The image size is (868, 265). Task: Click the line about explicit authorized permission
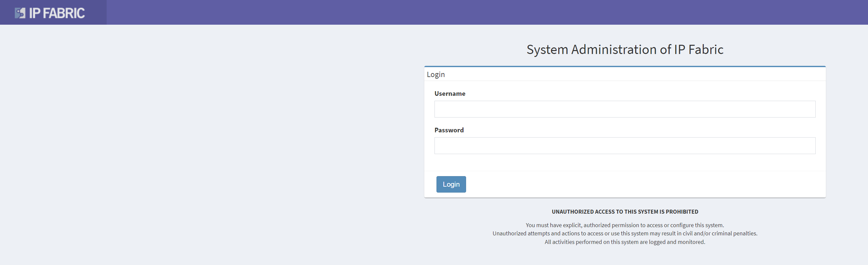pos(625,225)
